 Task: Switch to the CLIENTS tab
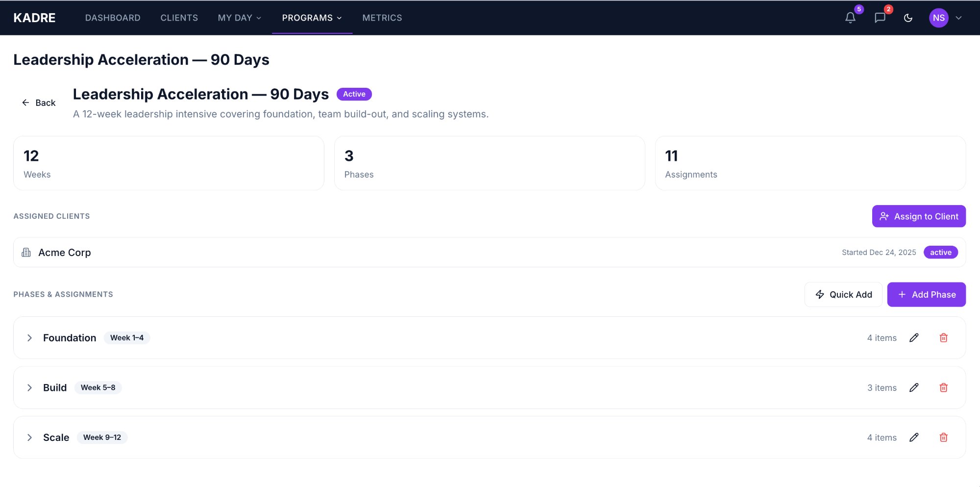179,18
